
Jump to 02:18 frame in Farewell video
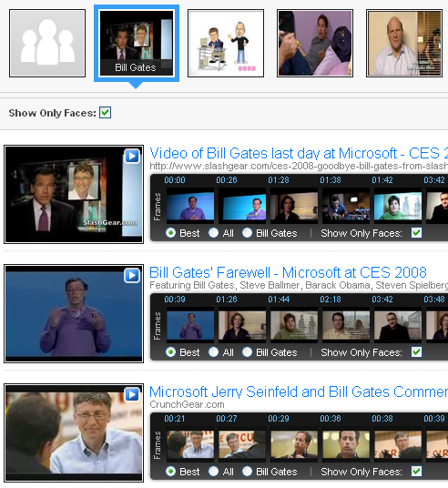tap(346, 325)
